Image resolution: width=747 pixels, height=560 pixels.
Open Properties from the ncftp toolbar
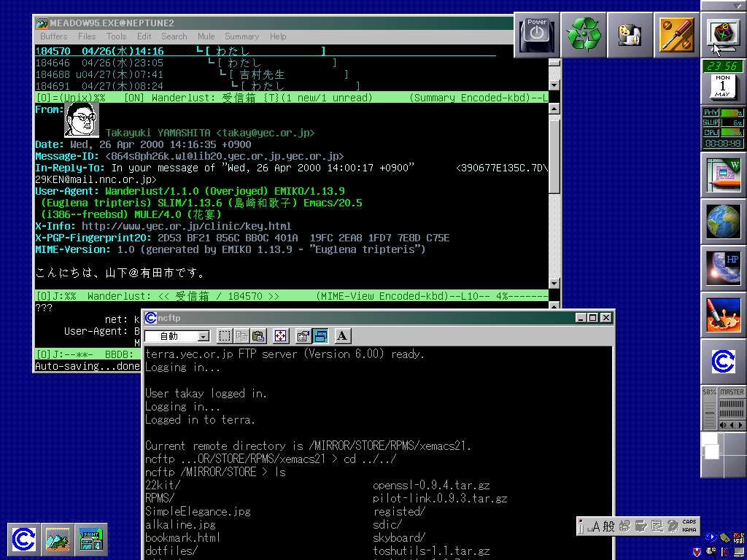pyautogui.click(x=303, y=336)
